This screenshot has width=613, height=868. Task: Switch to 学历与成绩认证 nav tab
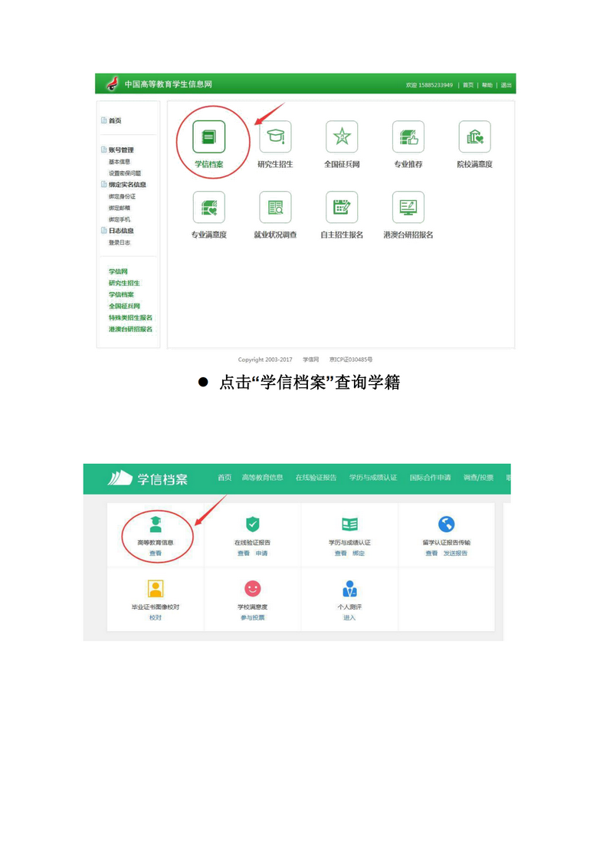[x=373, y=478]
